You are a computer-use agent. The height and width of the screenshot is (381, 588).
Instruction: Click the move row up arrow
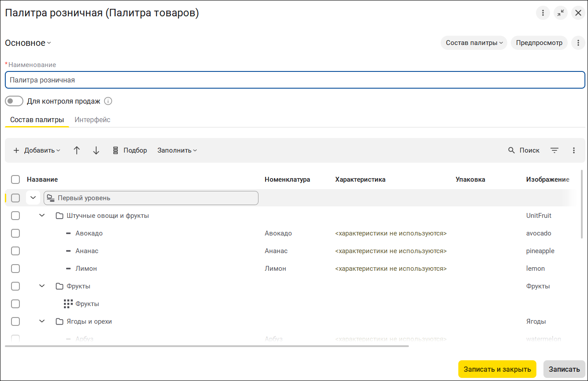(x=77, y=150)
